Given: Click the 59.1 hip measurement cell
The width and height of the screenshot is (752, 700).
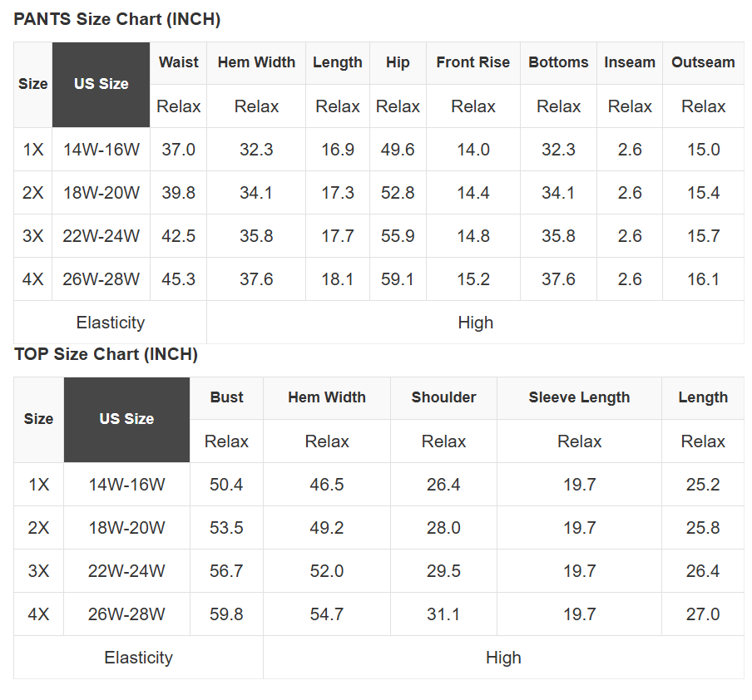Looking at the screenshot, I should point(398,279).
